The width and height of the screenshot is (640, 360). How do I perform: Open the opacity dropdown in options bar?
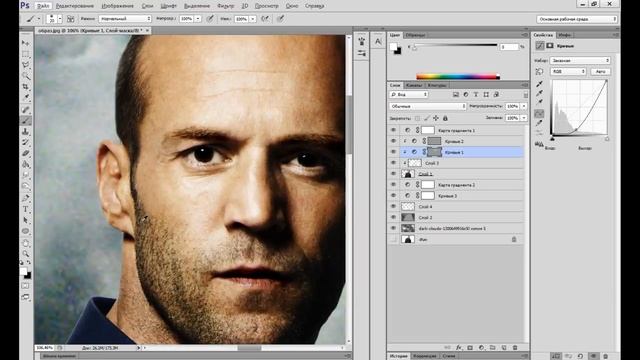(198, 19)
